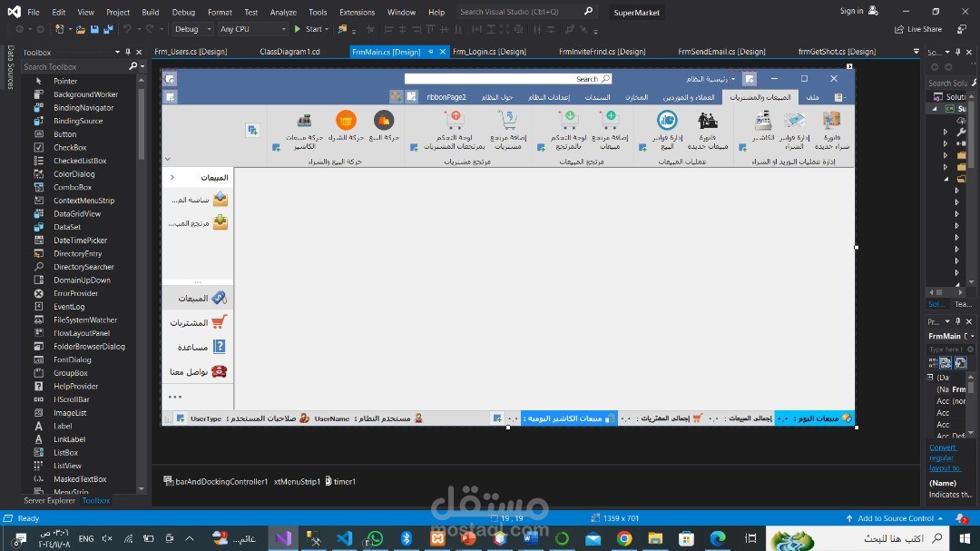Click the new sales invoice people icon
The height and width of the screenshot is (551, 980).
point(708,120)
